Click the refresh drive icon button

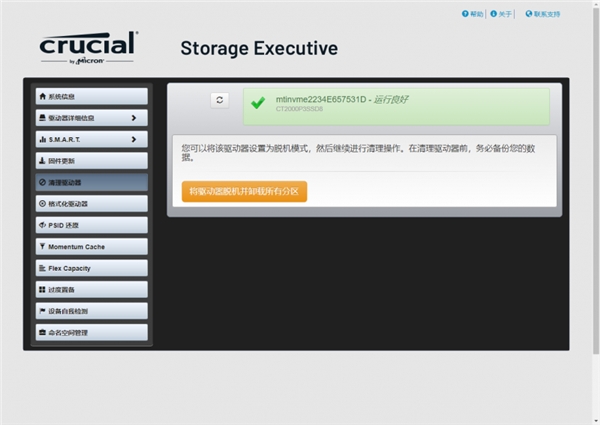[x=220, y=100]
